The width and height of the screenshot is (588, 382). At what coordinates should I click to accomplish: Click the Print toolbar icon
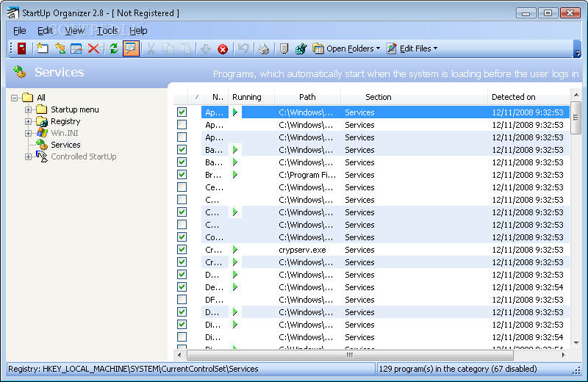coord(264,48)
